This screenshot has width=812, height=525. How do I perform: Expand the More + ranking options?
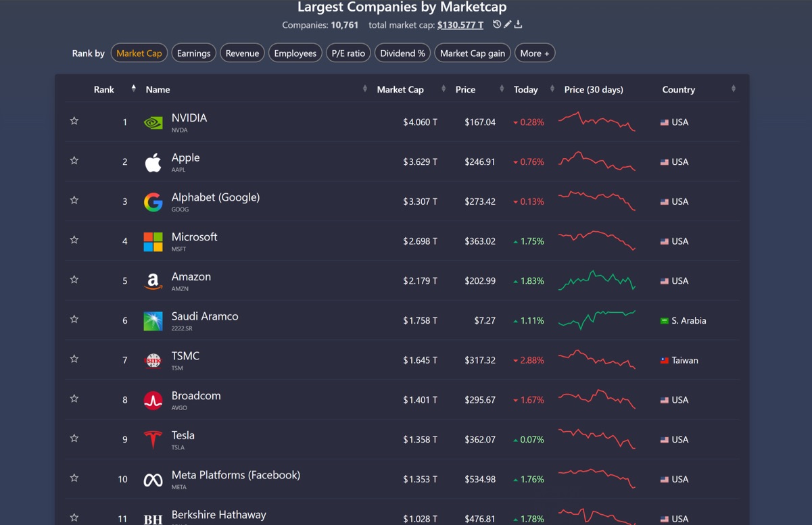pos(534,53)
